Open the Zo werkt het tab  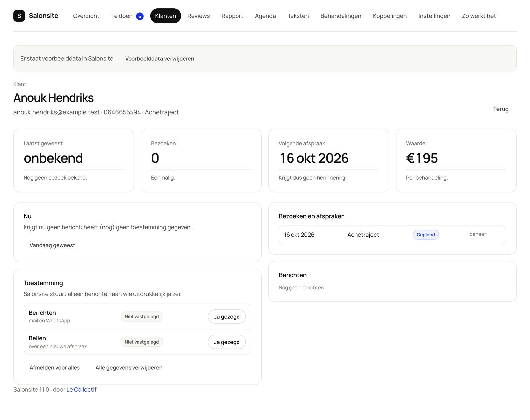click(479, 16)
